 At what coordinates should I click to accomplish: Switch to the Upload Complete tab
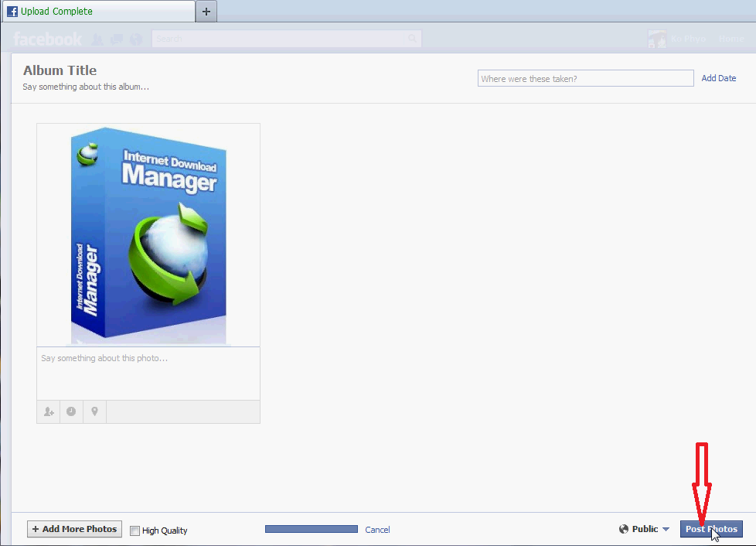tap(99, 12)
